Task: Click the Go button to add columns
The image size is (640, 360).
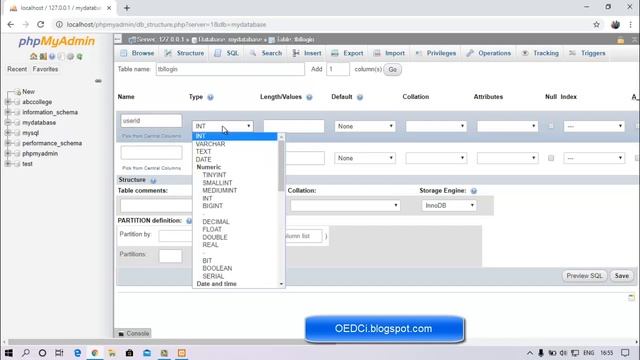Action: [392, 69]
